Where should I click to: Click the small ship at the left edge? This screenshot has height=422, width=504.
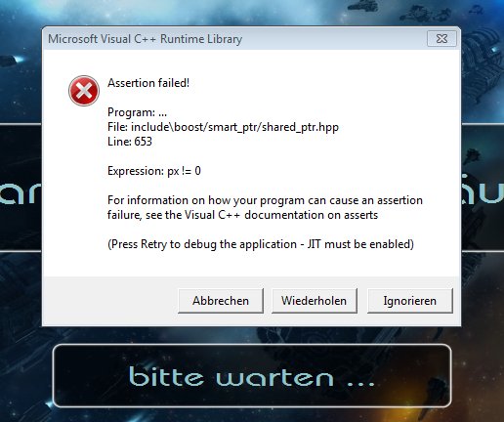pyautogui.click(x=12, y=61)
